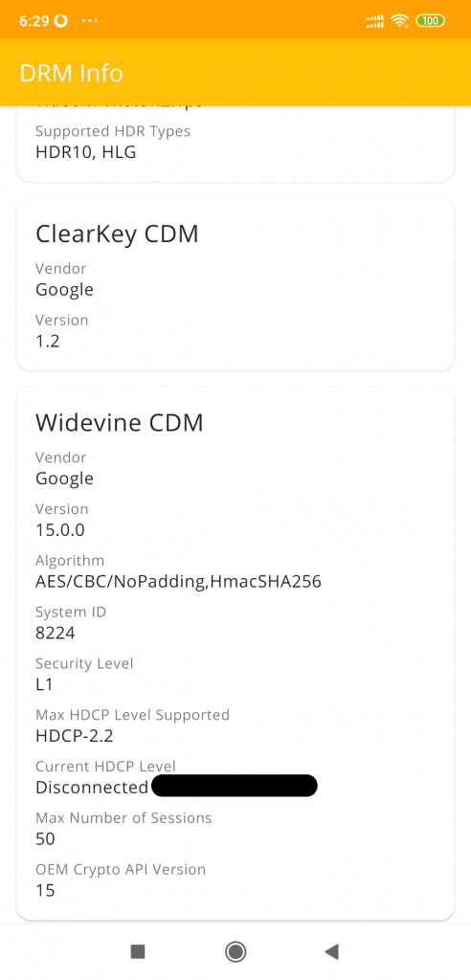Tap the Widevine version 15.0.0 value
The height and width of the screenshot is (980, 471).
60,530
